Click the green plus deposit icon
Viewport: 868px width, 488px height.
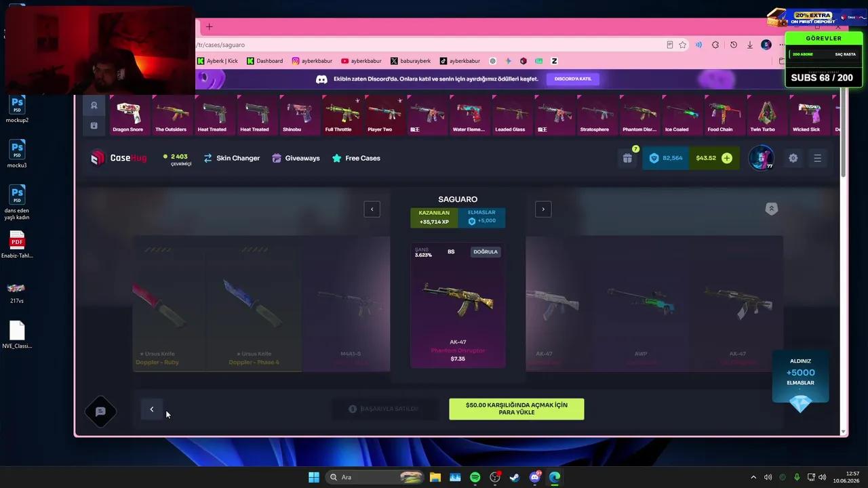point(727,158)
